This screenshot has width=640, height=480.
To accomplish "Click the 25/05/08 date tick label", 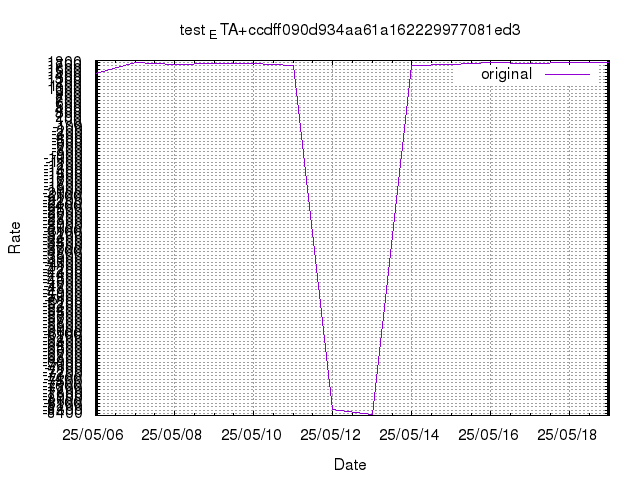I will (171, 435).
